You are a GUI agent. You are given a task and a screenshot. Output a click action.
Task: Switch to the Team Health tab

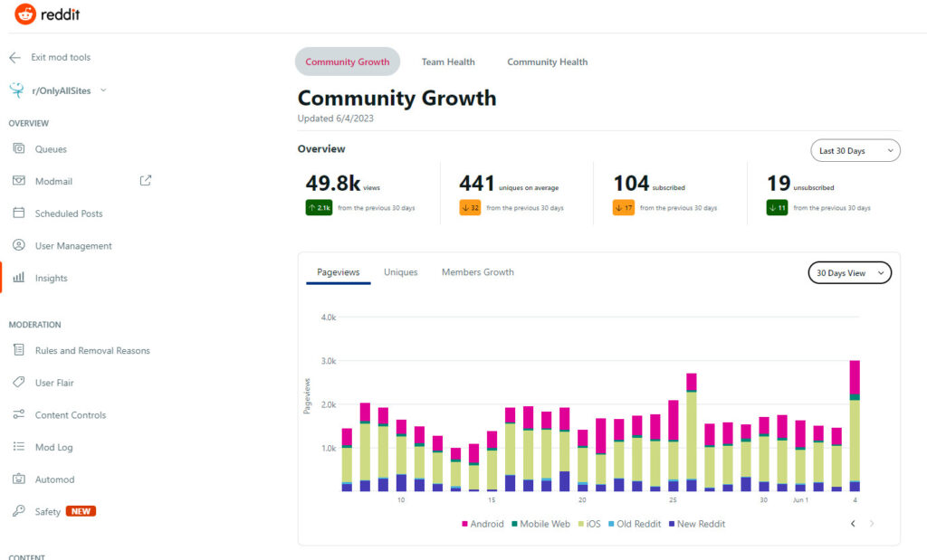coord(448,62)
